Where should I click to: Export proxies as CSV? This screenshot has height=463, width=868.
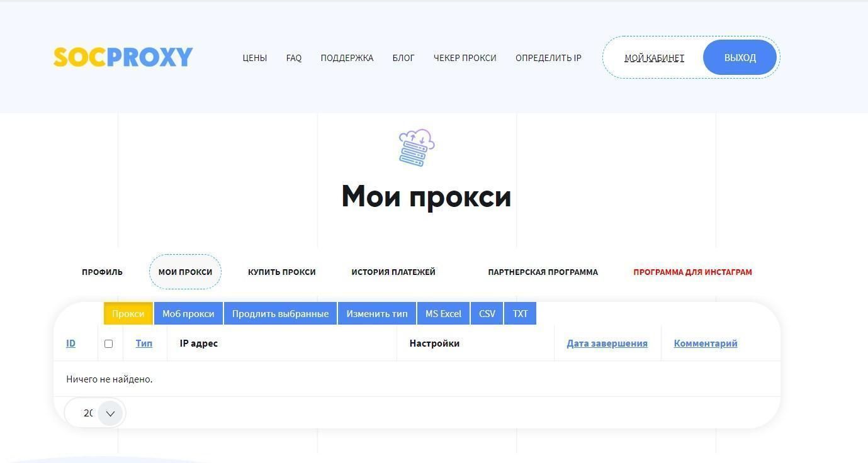[487, 313]
